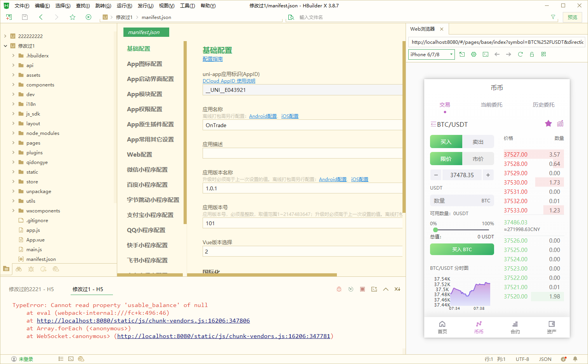This screenshot has height=364, width=588.
Task: Click the sidebar search binoculars icon
Action: point(19,269)
